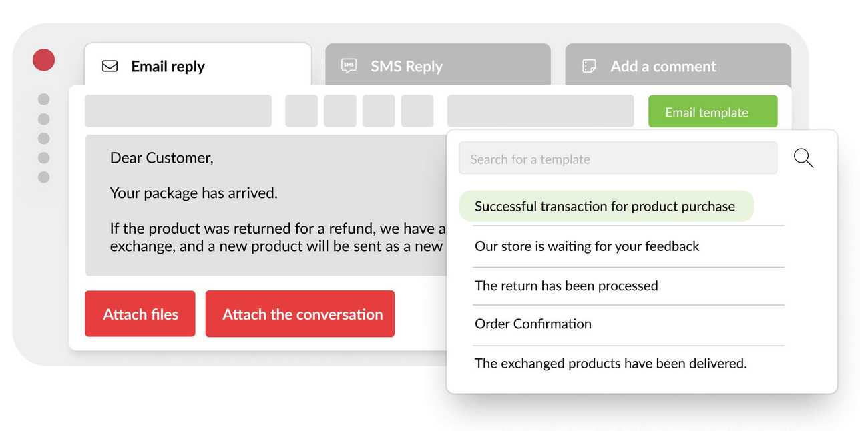Select The return has been processed template
868x431 pixels.
pos(566,286)
